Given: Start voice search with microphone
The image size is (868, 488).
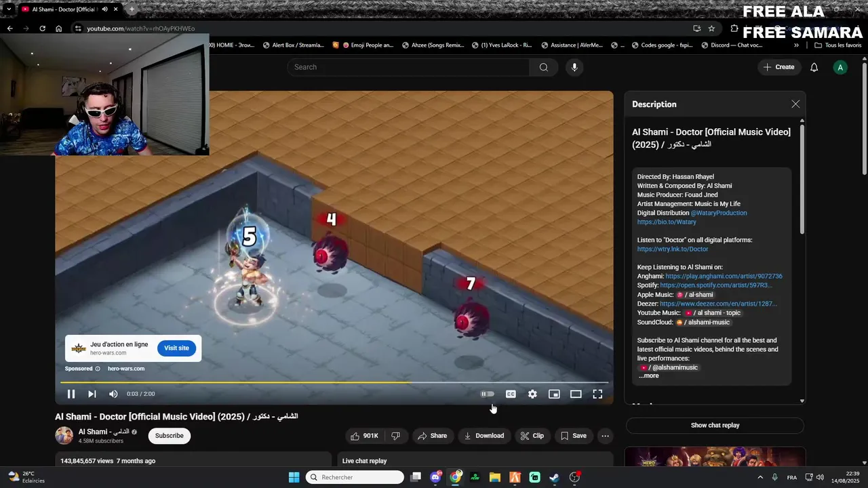Looking at the screenshot, I should coord(574,67).
